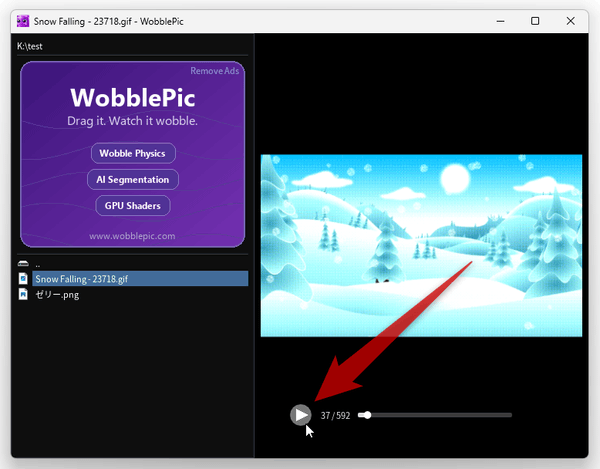This screenshot has width=600, height=469.
Task: Click the Remove Ads link
Action: pyautogui.click(x=215, y=71)
